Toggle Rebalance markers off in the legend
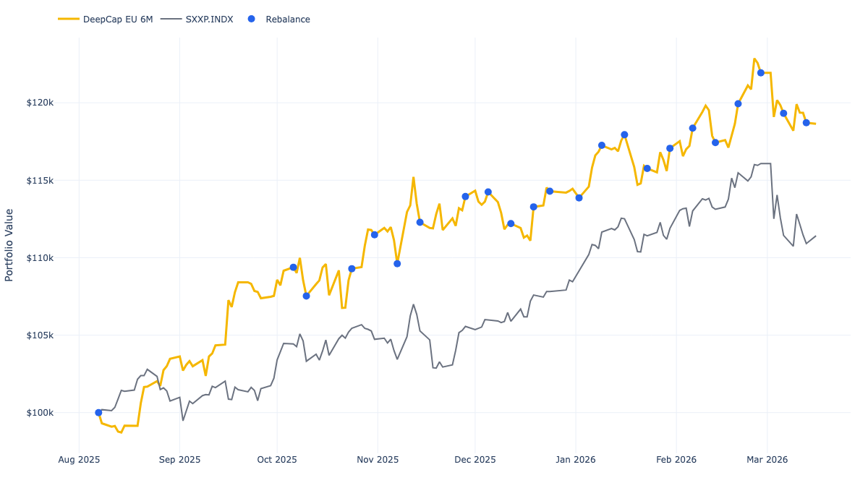868x488 pixels. (288, 19)
